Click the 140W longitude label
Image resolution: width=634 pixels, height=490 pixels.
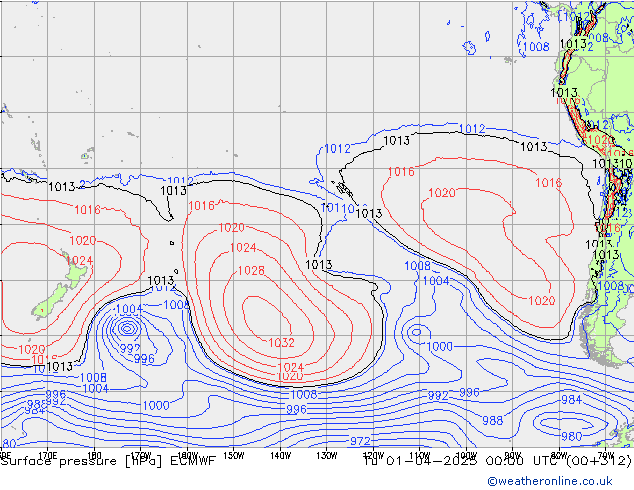point(280,456)
